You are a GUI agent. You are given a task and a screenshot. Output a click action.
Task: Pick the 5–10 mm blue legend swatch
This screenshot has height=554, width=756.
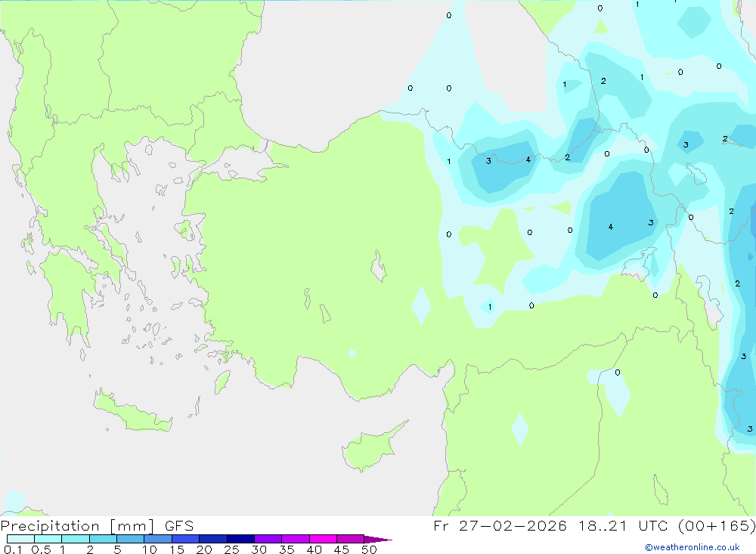[x=130, y=539]
